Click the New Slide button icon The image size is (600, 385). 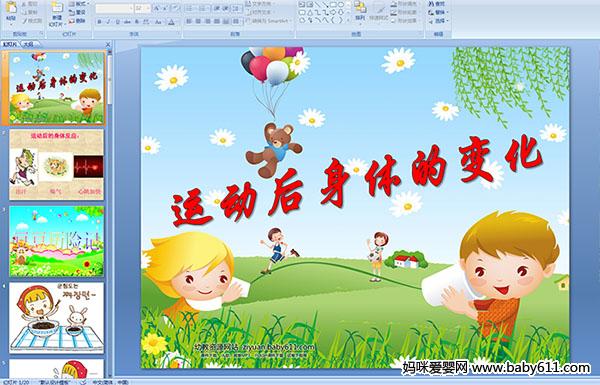pos(57,8)
